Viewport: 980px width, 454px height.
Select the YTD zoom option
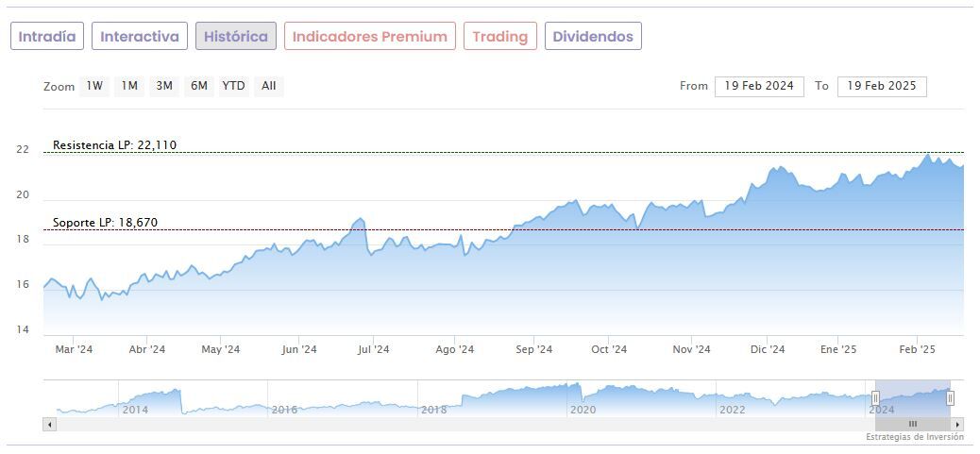(x=233, y=86)
